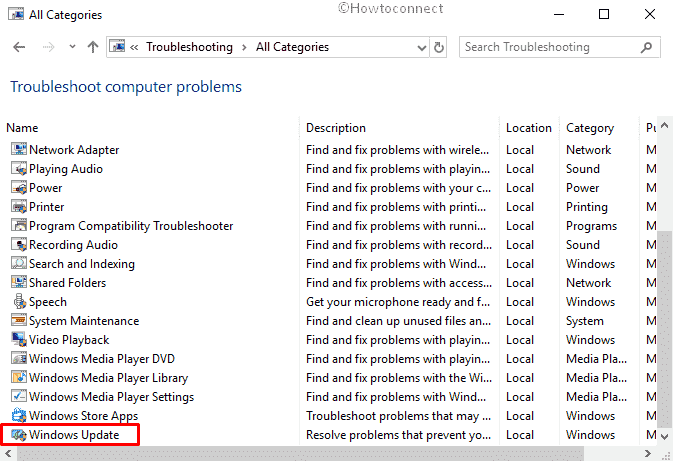Select the Video Playback row name

(x=69, y=340)
